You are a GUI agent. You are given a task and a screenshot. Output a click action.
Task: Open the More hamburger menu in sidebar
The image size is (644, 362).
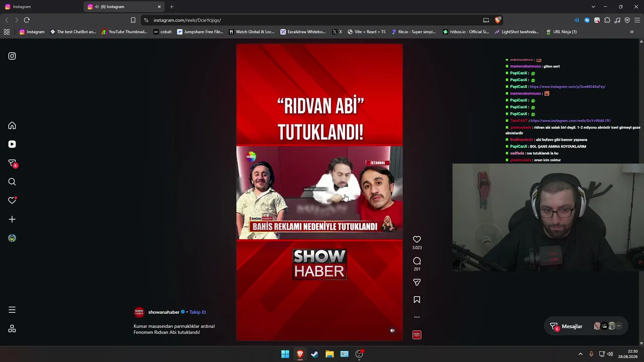tap(12, 310)
